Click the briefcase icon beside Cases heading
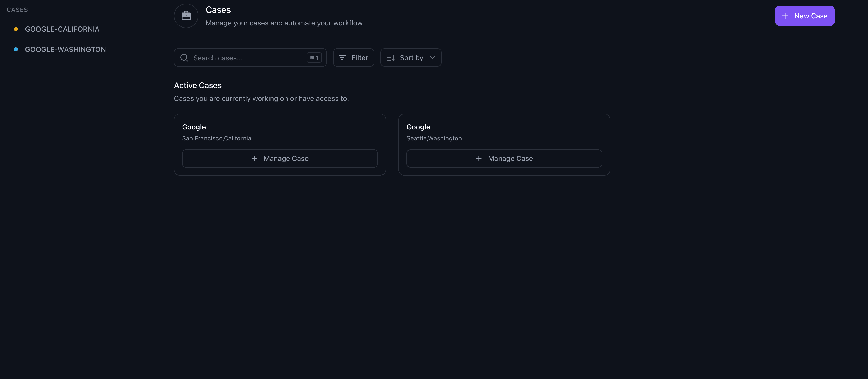Image resolution: width=868 pixels, height=379 pixels. point(186,16)
